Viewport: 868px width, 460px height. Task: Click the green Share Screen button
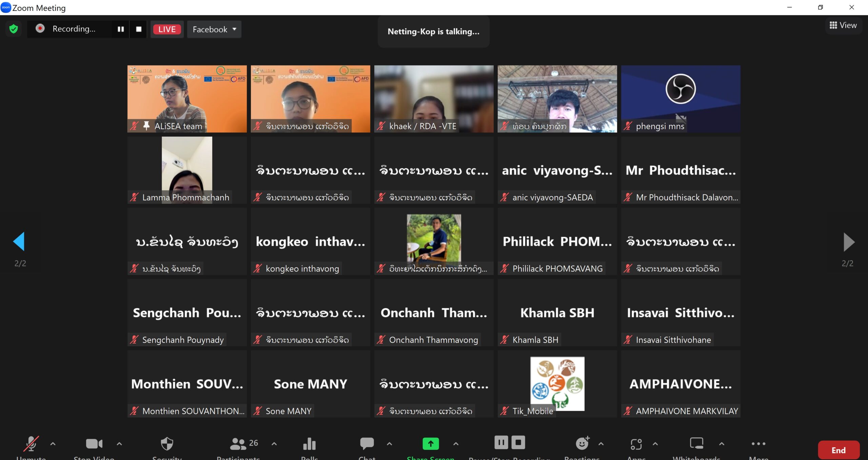pos(431,444)
